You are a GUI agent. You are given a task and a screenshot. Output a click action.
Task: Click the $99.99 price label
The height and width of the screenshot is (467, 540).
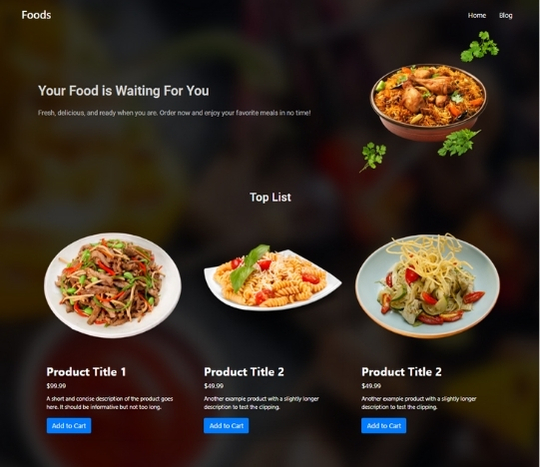[x=56, y=386]
